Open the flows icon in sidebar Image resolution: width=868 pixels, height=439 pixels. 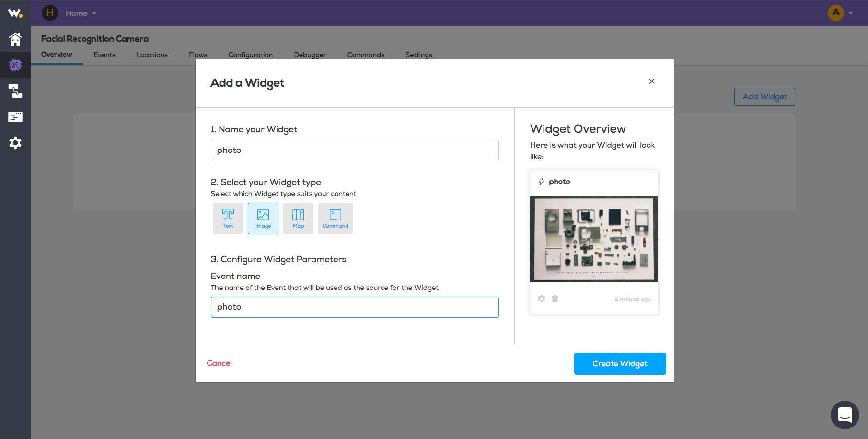click(15, 91)
